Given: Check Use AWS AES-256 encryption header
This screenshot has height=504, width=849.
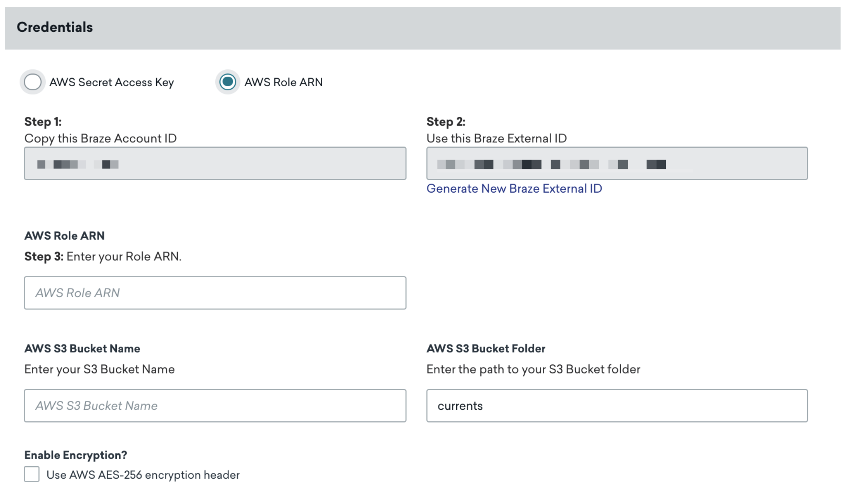Looking at the screenshot, I should (x=32, y=474).
